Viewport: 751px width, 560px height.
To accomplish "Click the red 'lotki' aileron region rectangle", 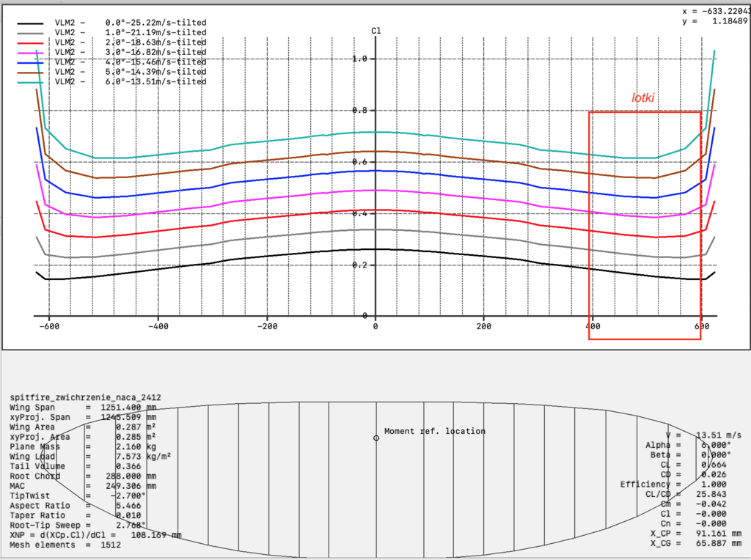I will click(x=645, y=227).
